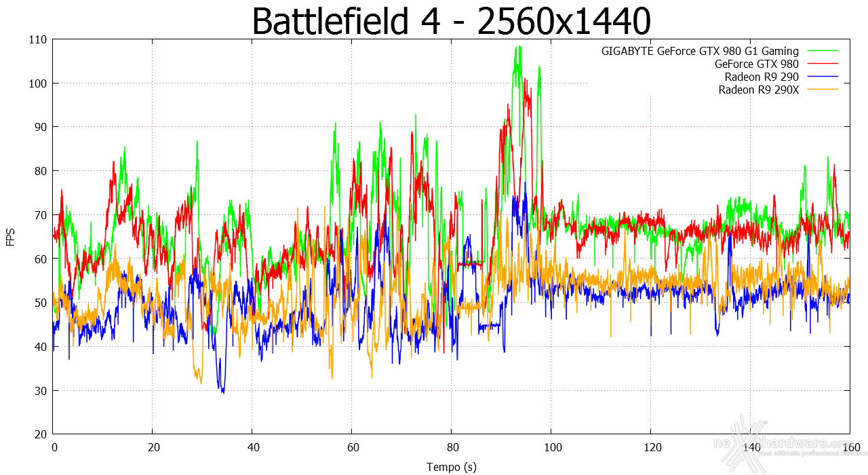Click the FPS y-axis label

click(11, 237)
